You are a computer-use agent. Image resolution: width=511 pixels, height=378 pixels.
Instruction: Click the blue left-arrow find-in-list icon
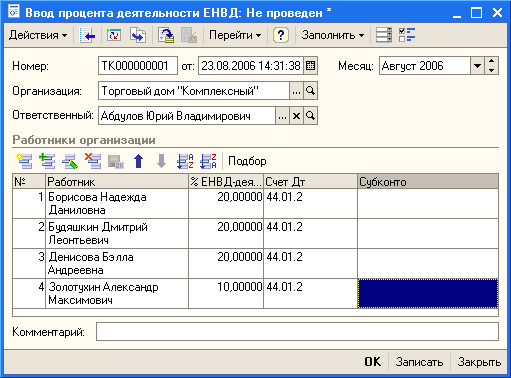click(87, 35)
